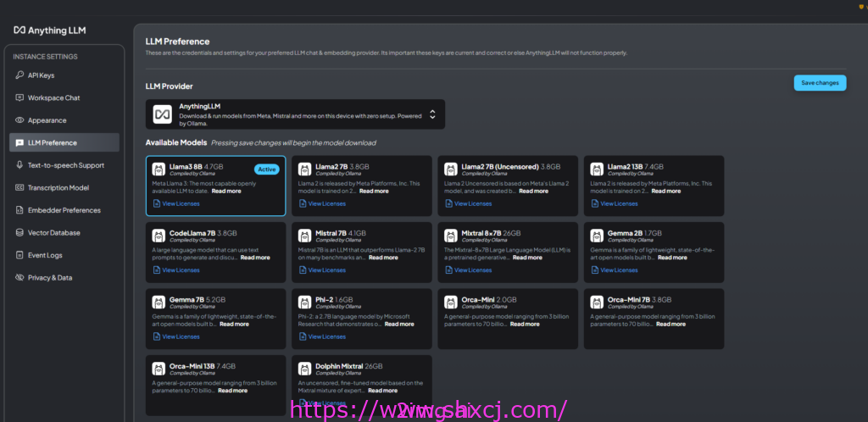
Task: View Licenses for Llama2 7B (Uncensored)
Action: pyautogui.click(x=469, y=203)
